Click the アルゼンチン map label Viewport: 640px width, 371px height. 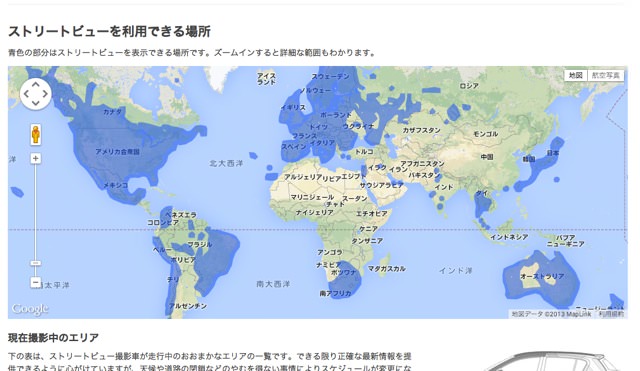(x=188, y=306)
